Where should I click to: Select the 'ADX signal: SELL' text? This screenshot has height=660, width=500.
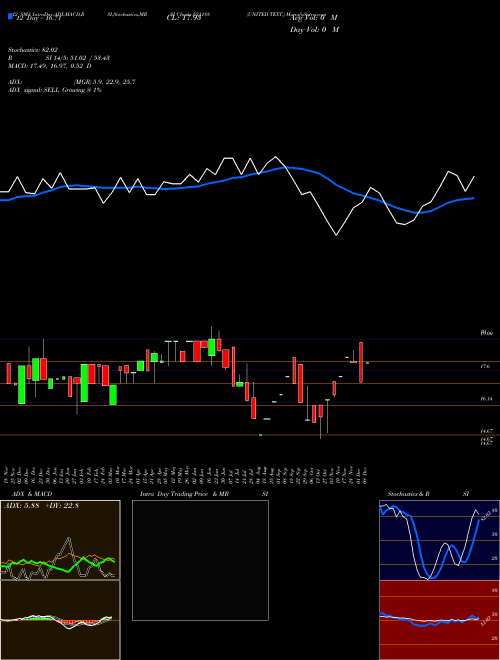click(33, 90)
